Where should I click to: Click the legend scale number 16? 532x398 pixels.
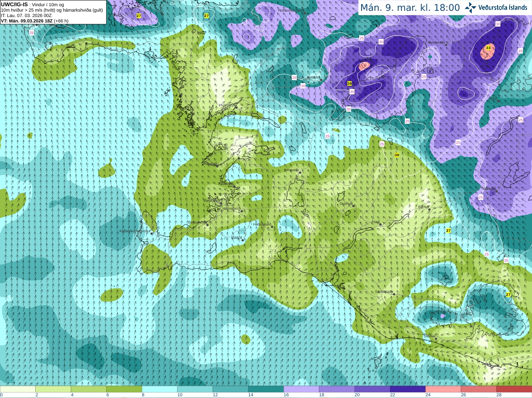point(286,395)
